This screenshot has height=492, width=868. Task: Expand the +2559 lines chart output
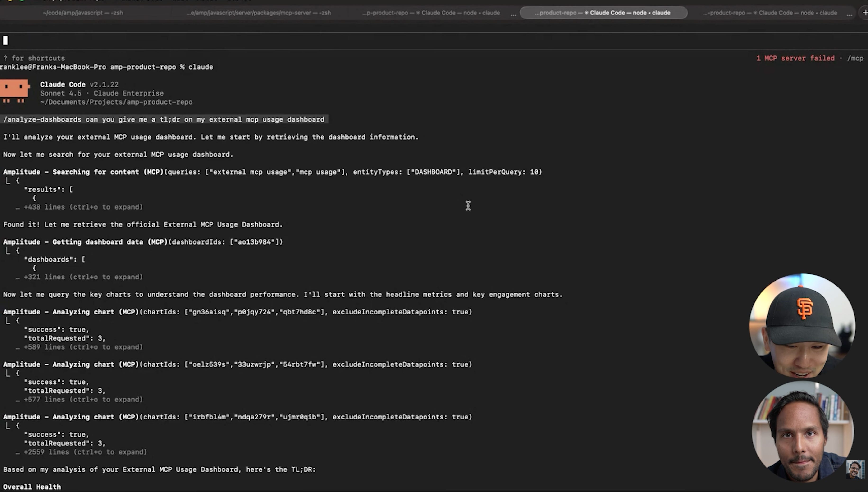coord(85,452)
